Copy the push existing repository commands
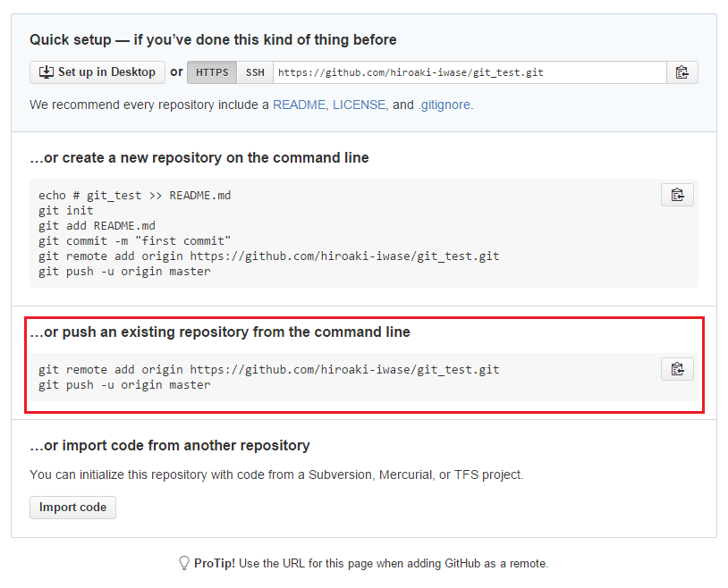728x588 pixels. pos(677,369)
